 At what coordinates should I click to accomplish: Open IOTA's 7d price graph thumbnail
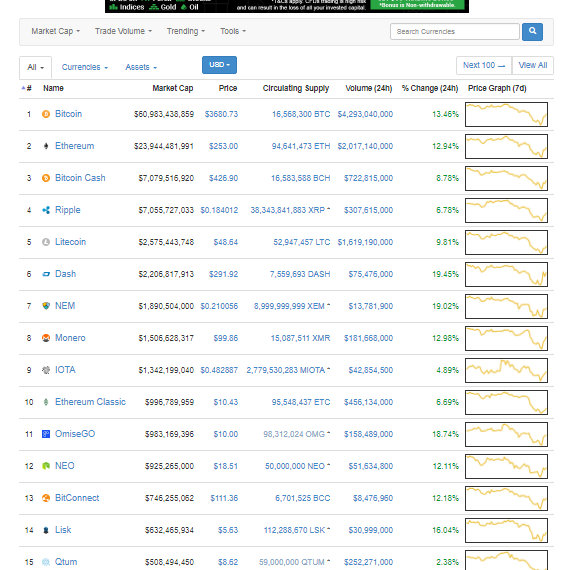click(506, 371)
